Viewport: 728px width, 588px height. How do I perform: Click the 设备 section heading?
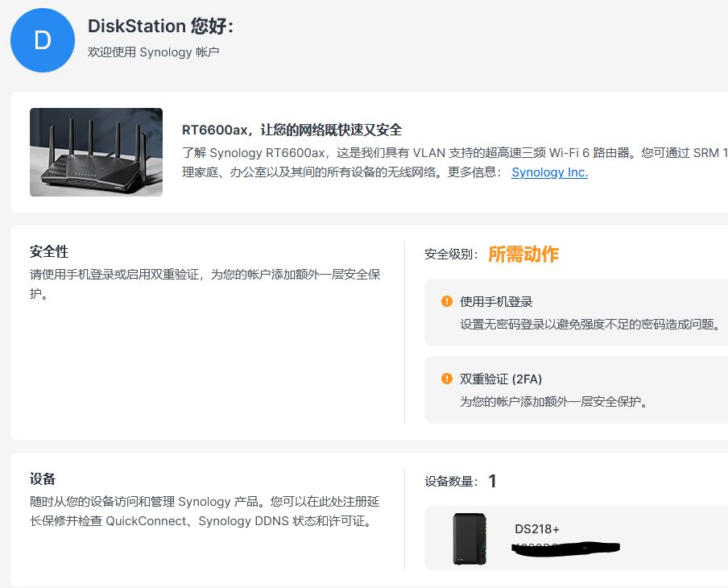pyautogui.click(x=43, y=478)
